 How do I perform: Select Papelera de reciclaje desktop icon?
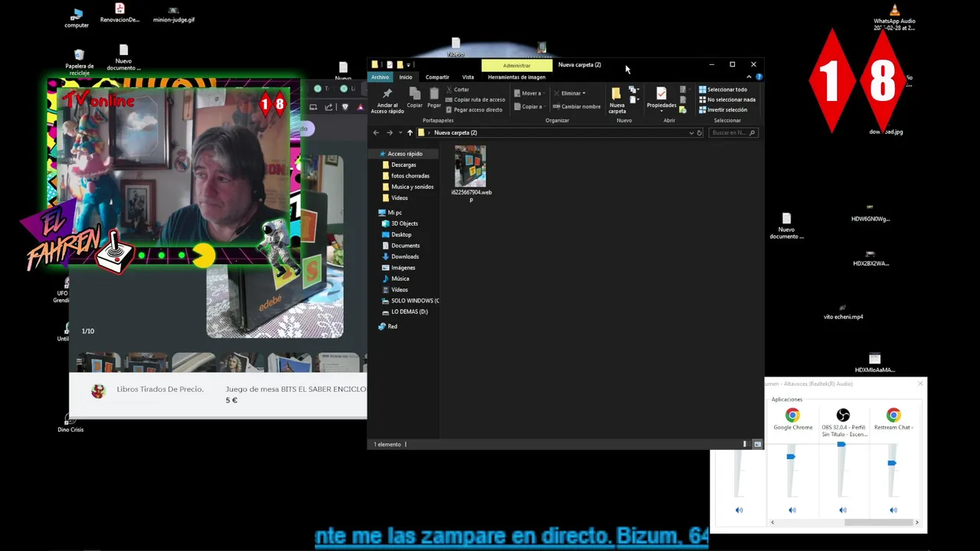pyautogui.click(x=79, y=63)
